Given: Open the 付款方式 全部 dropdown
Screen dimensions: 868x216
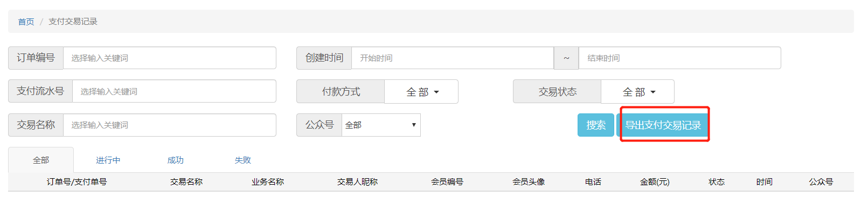Looking at the screenshot, I should (x=421, y=92).
